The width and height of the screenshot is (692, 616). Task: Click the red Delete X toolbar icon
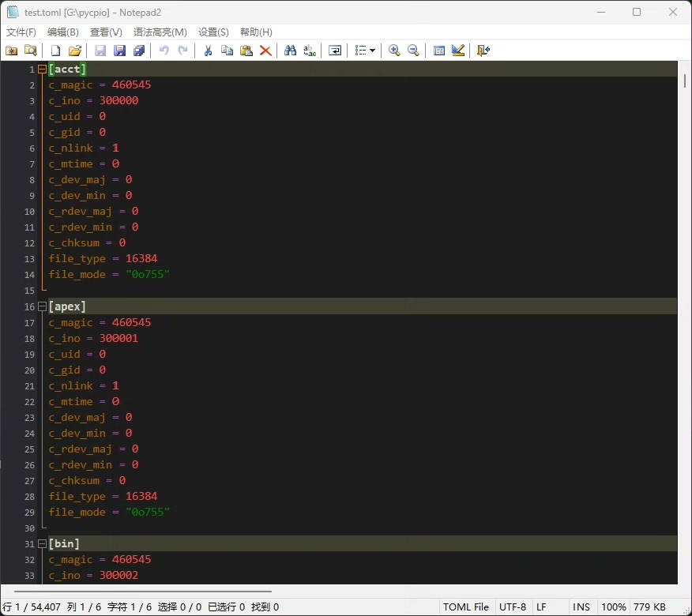click(x=265, y=51)
